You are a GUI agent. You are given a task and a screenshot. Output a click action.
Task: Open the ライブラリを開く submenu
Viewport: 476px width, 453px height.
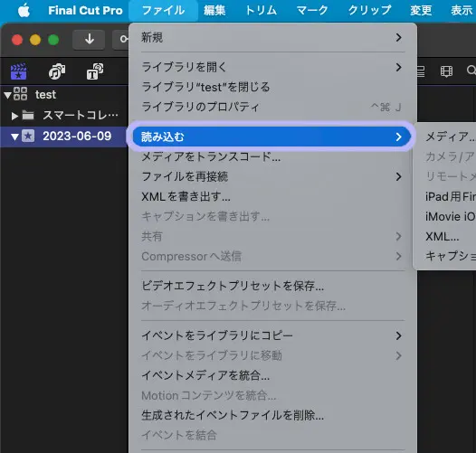(x=272, y=67)
